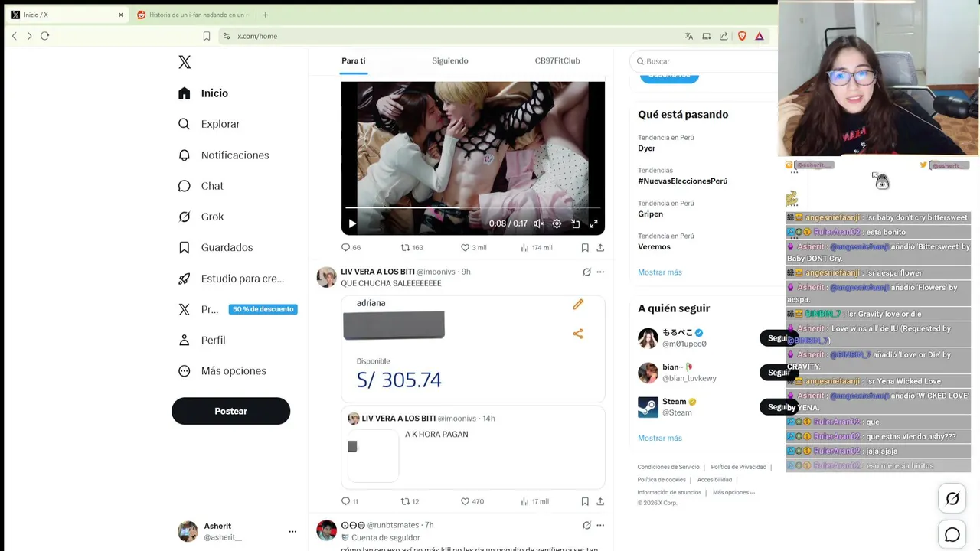Expand Más opciones in footer links
Viewport: 980px width, 551px height.
pyautogui.click(x=733, y=492)
